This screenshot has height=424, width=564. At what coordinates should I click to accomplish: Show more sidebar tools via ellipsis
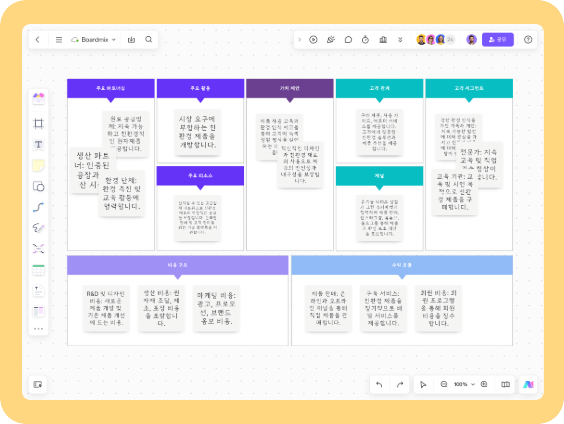tap(38, 329)
